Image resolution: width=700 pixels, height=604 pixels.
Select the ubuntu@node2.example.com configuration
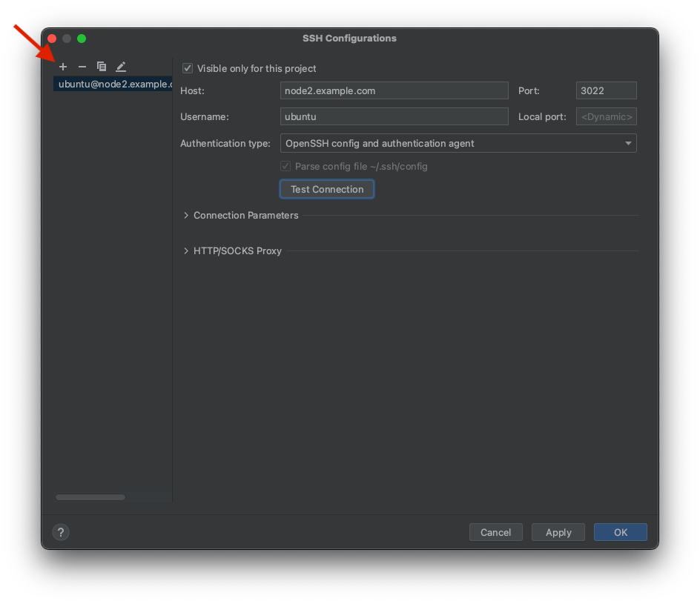coord(112,84)
